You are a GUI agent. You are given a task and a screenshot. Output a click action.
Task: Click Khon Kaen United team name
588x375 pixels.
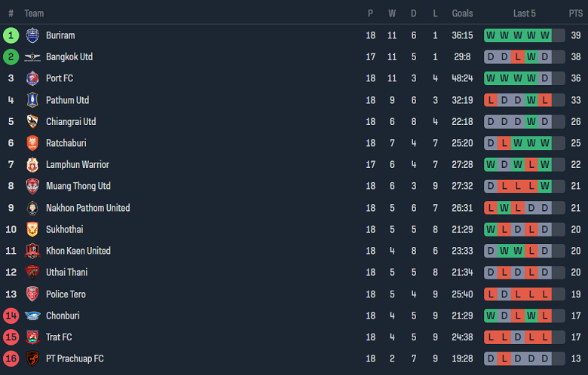click(x=78, y=251)
